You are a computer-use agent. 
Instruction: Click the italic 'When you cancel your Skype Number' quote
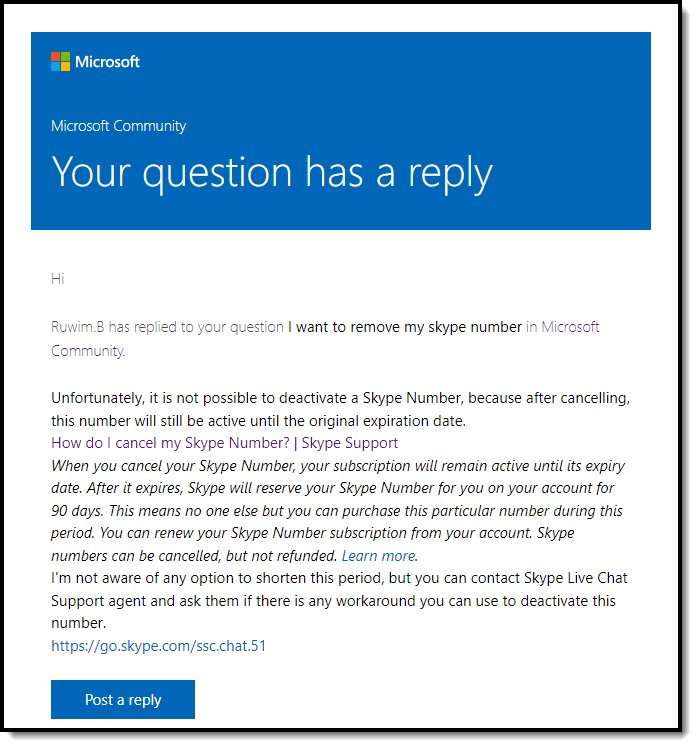pyautogui.click(x=340, y=466)
